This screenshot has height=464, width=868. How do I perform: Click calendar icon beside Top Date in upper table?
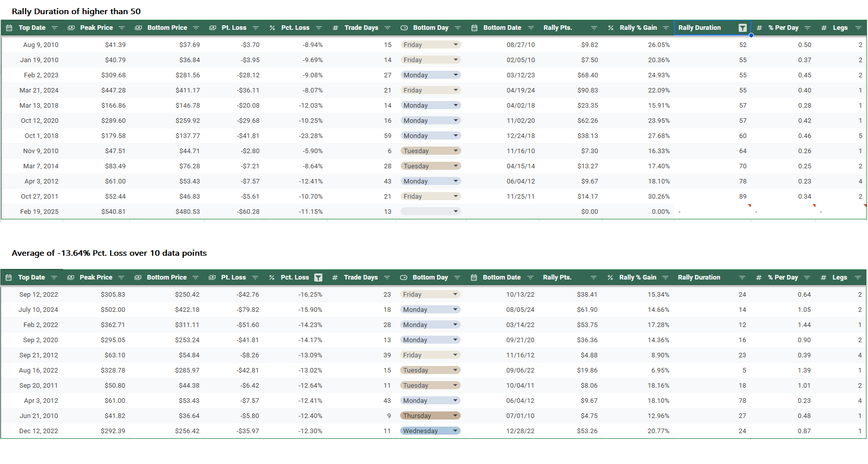(9, 28)
